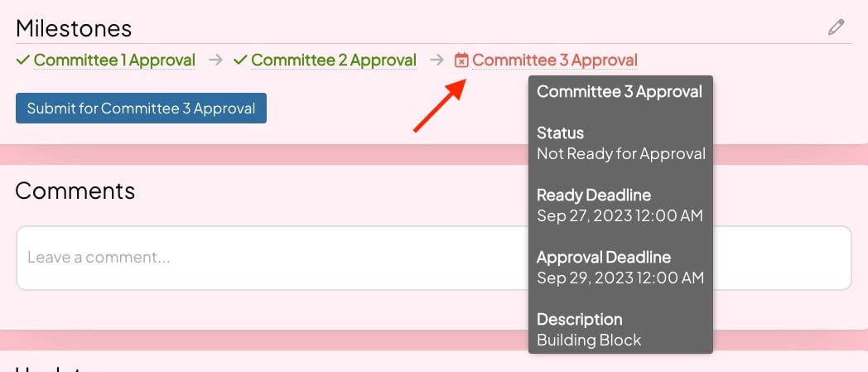
Task: Click the gray arrow before Committee 3 Approval
Action: (436, 60)
